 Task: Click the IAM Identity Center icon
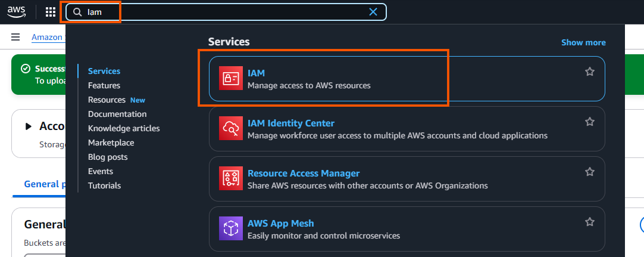point(230,129)
